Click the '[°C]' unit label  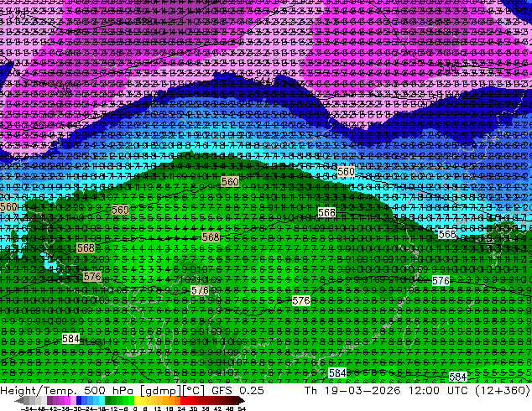(193, 390)
